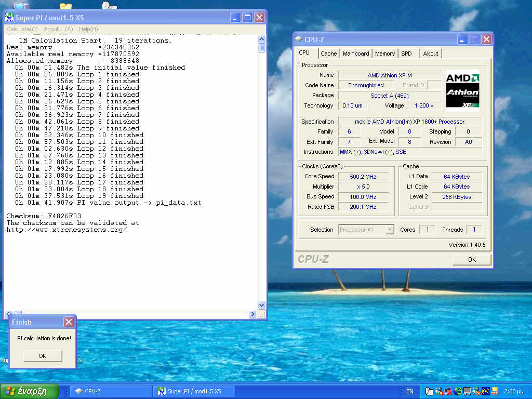Click the 'PI calculation is done!' message
Viewport: 532px width, 399px height.
(x=44, y=338)
